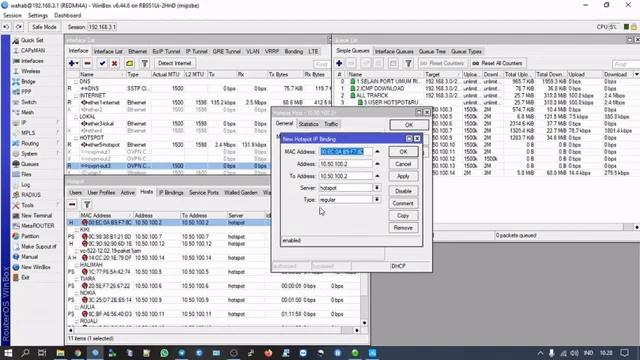Open add dropdown arrow beside plus in Interface List
Image resolution: width=640 pixels, height=360 pixels.
pyautogui.click(x=78, y=64)
